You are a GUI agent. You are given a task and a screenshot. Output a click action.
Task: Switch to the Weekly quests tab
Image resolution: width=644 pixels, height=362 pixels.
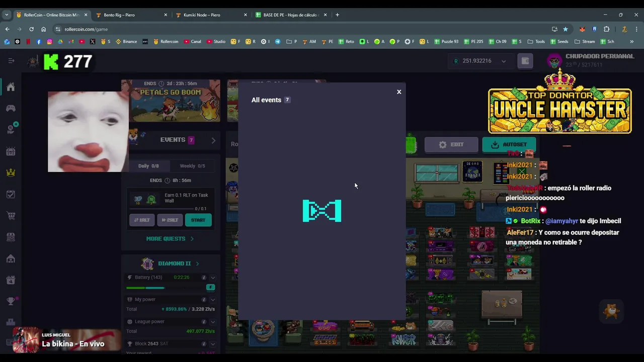[x=192, y=166]
